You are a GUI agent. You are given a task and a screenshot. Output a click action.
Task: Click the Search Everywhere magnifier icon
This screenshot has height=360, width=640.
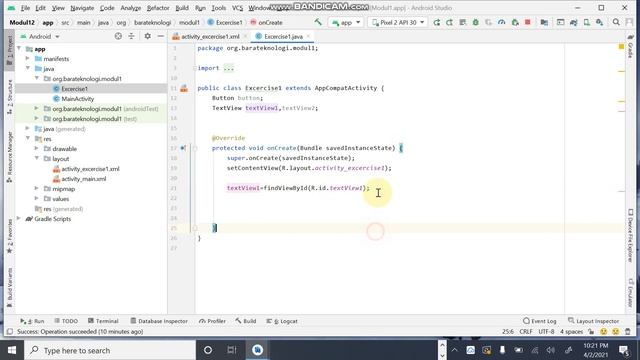[616, 22]
